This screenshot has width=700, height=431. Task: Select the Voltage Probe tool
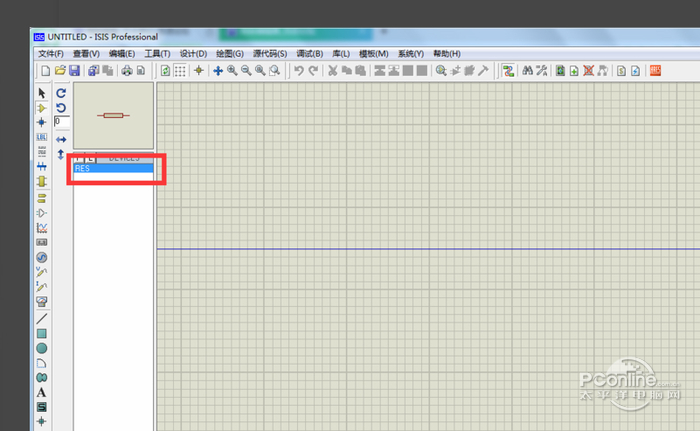pyautogui.click(x=42, y=272)
